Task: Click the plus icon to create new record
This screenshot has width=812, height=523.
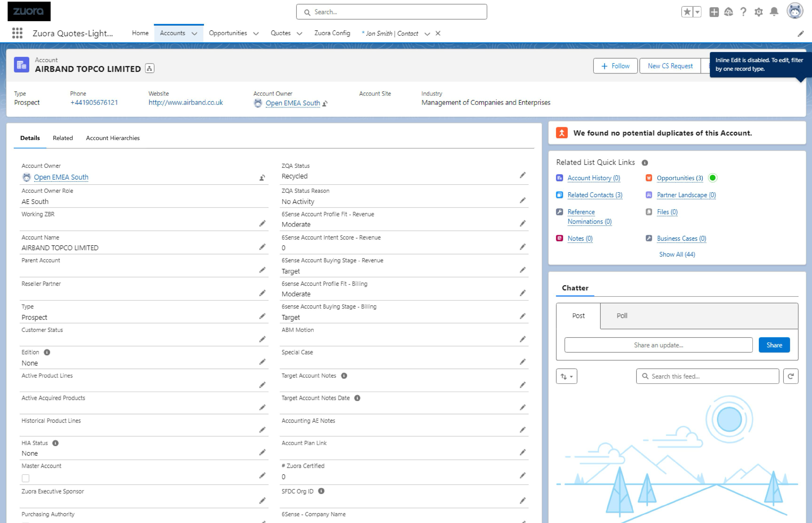Action: click(x=714, y=12)
